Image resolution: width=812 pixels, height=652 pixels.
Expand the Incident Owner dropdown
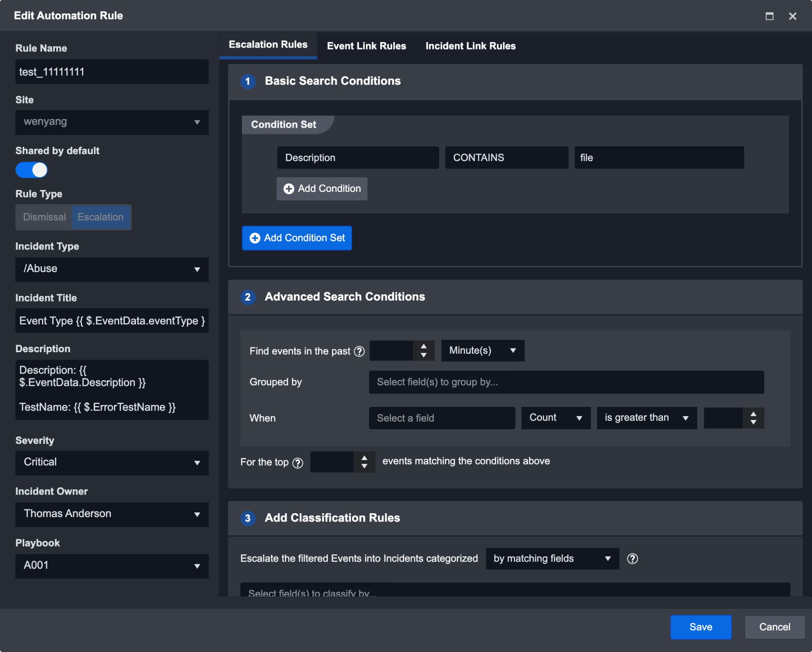112,514
